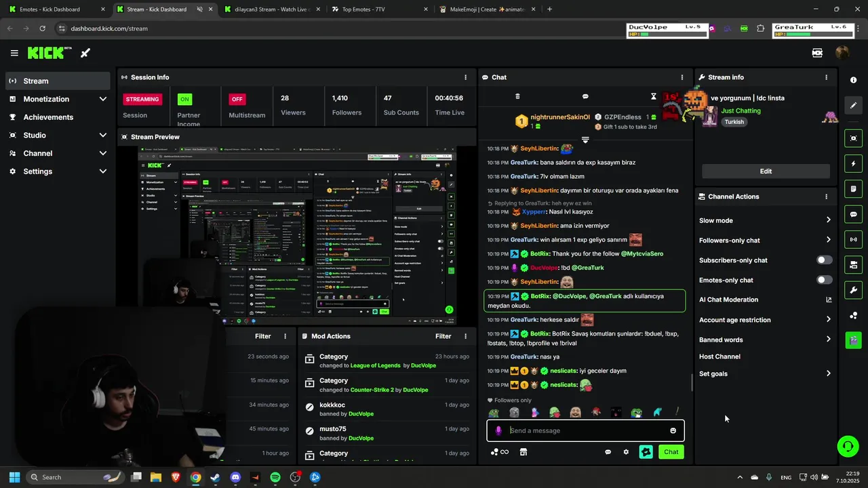The image size is (868, 488).
Task: Switch to Top Emotes - 7TV tab
Action: 378,9
